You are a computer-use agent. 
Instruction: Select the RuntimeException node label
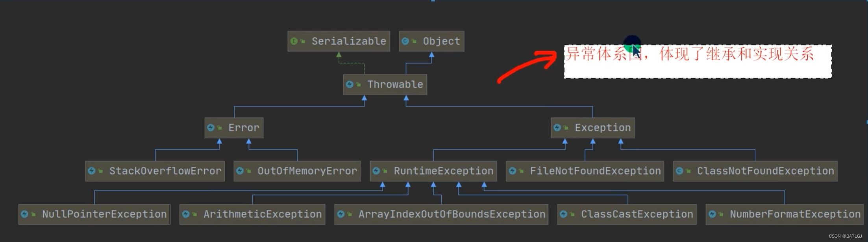444,171
